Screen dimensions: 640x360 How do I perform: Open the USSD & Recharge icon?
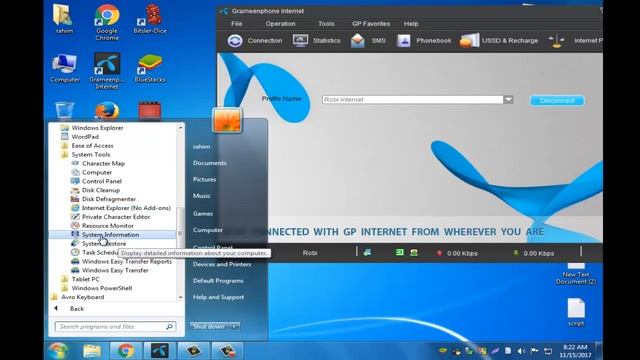[469, 41]
